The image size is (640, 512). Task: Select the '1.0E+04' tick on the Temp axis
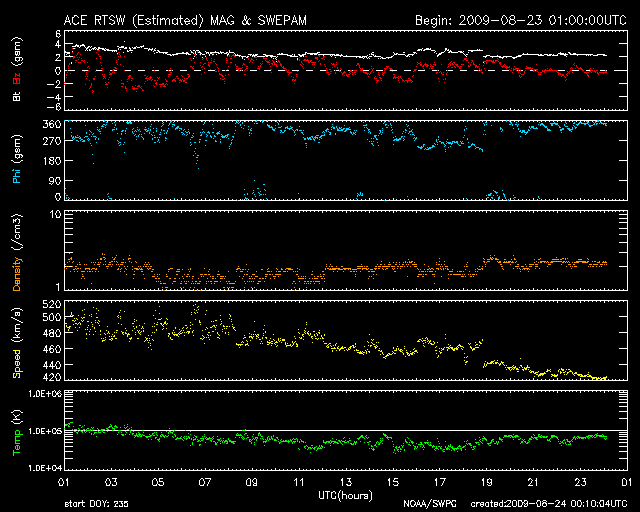(45, 468)
